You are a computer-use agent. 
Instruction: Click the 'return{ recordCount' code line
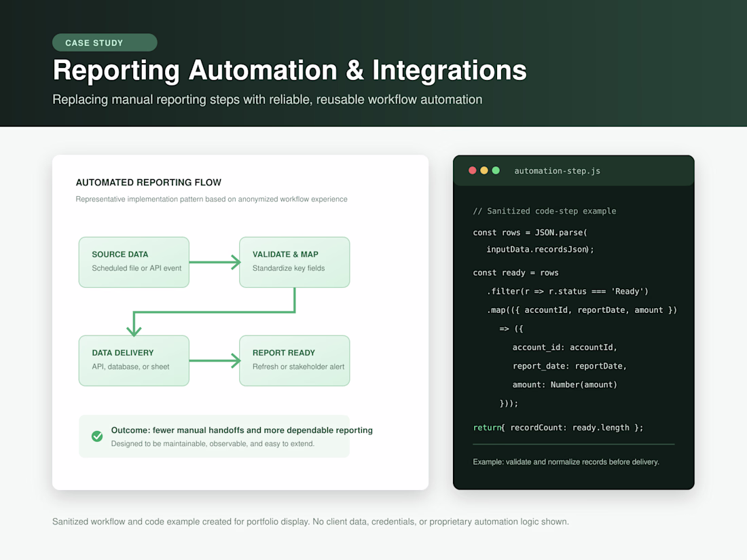point(558,428)
